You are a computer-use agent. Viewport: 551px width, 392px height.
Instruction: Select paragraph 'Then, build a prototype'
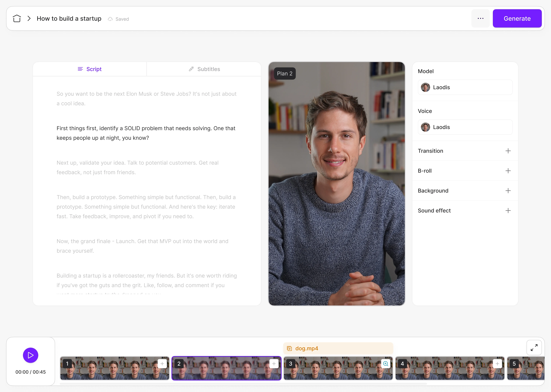pyautogui.click(x=146, y=207)
